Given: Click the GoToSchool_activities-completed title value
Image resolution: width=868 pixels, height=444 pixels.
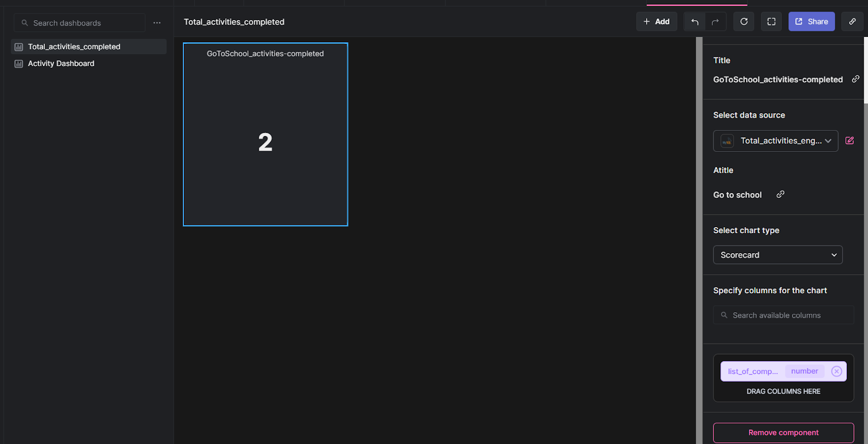Looking at the screenshot, I should 777,79.
